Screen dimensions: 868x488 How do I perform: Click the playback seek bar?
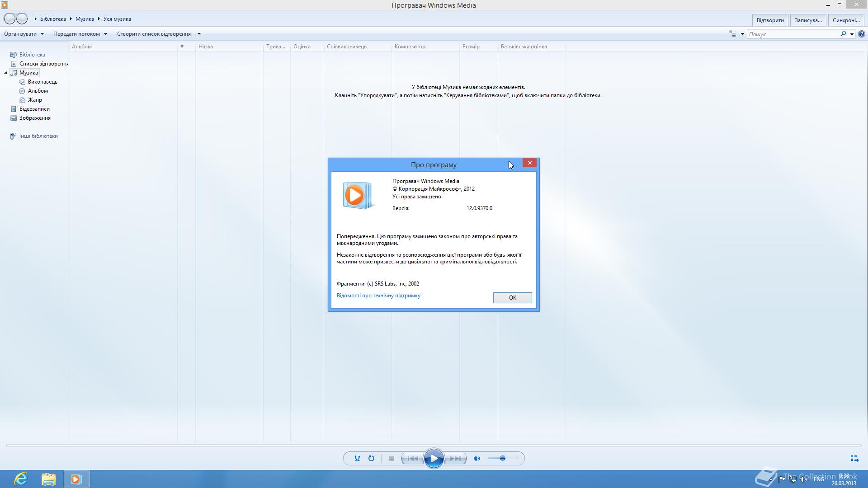point(434,446)
